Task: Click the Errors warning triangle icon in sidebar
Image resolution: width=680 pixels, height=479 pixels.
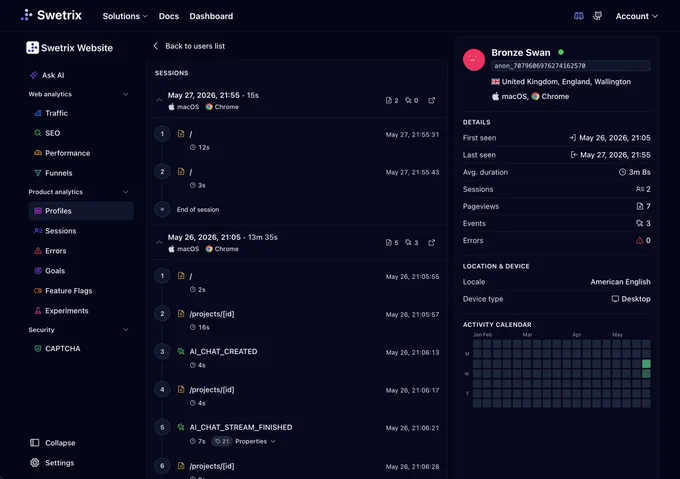Action: (38, 251)
